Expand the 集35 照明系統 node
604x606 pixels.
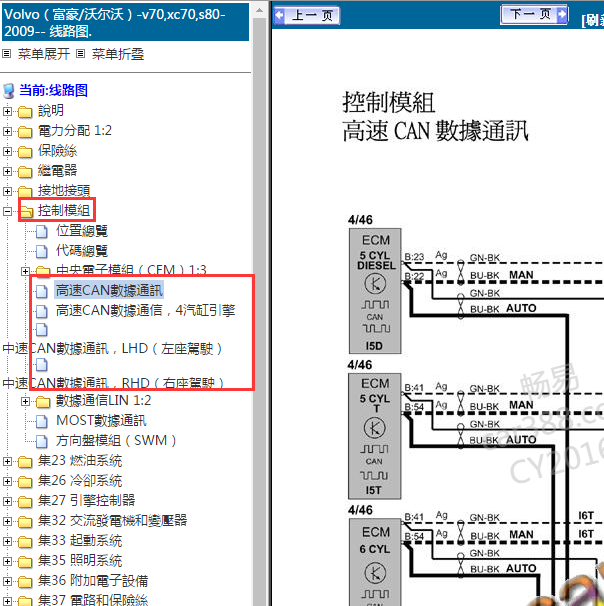(x=7, y=561)
